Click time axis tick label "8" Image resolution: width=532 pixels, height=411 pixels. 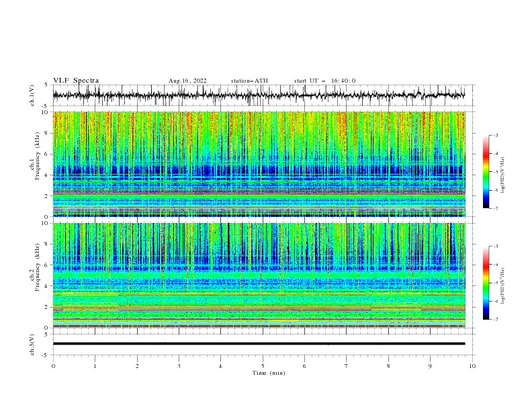point(388,366)
